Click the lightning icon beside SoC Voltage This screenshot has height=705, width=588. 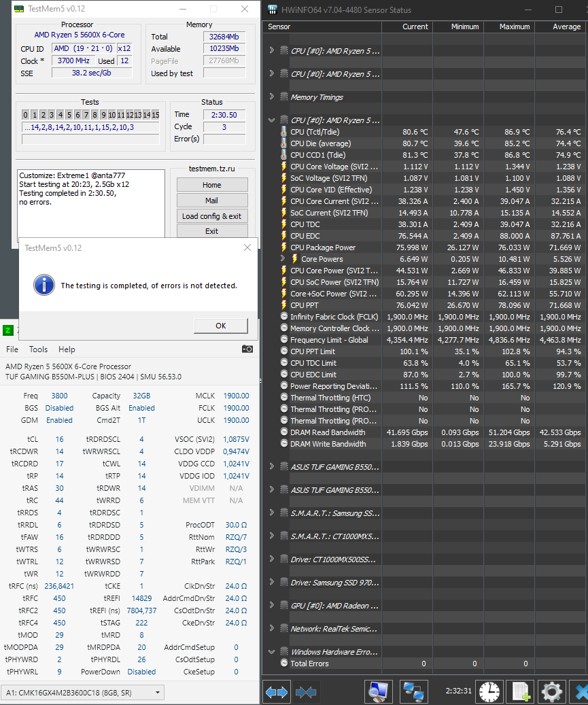283,178
